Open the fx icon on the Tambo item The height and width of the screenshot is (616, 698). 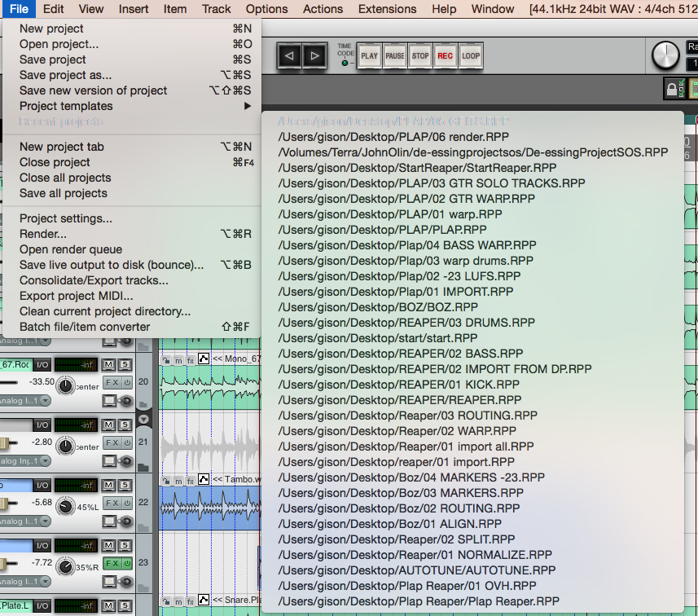click(x=190, y=481)
